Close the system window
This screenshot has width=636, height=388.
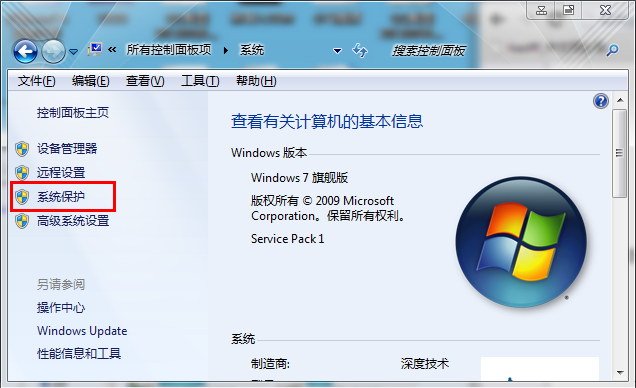[605, 10]
